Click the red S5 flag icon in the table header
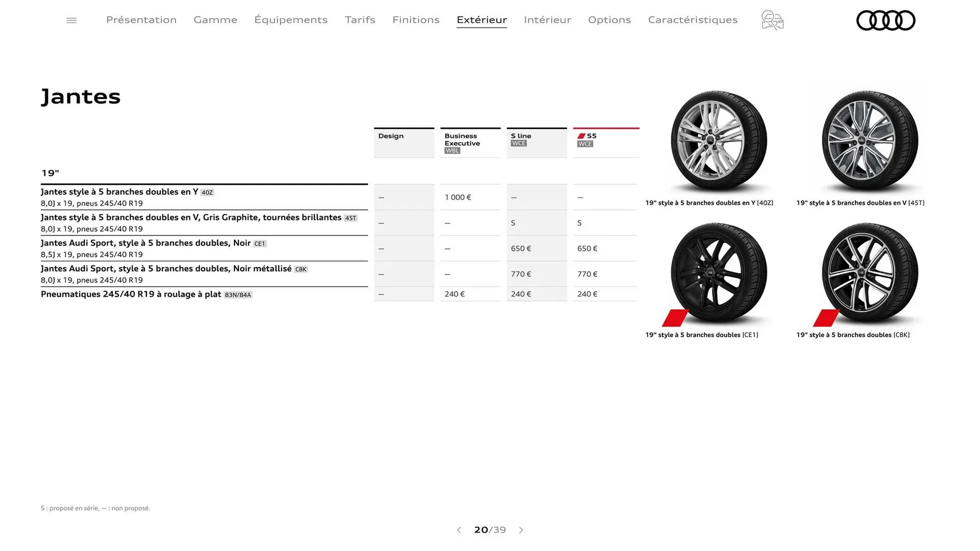 click(x=581, y=135)
